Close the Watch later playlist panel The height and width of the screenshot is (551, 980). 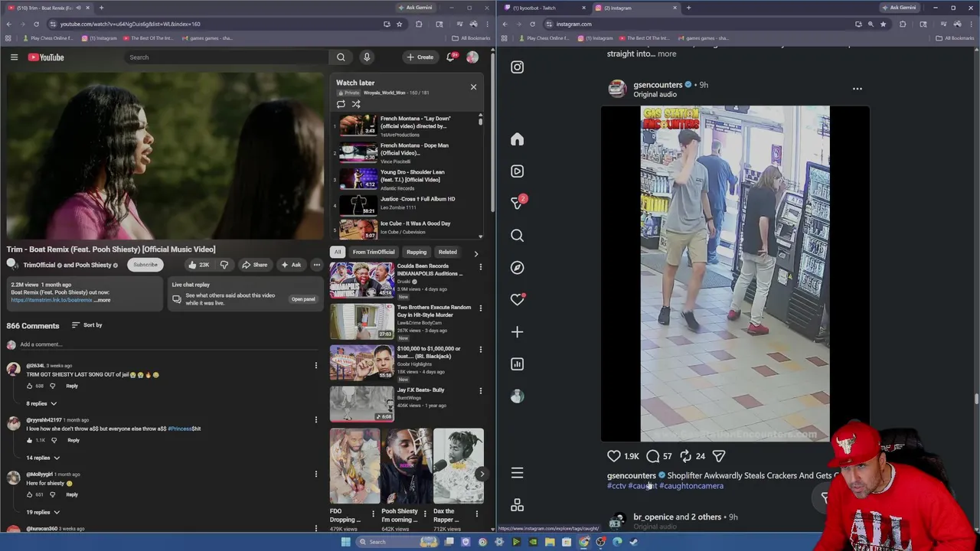473,86
